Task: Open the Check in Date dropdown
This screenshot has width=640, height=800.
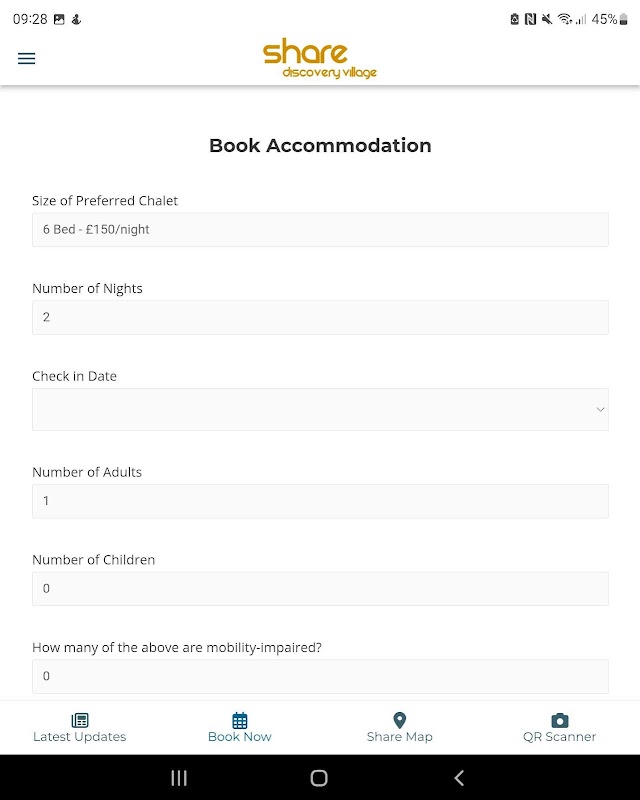Action: [x=320, y=410]
